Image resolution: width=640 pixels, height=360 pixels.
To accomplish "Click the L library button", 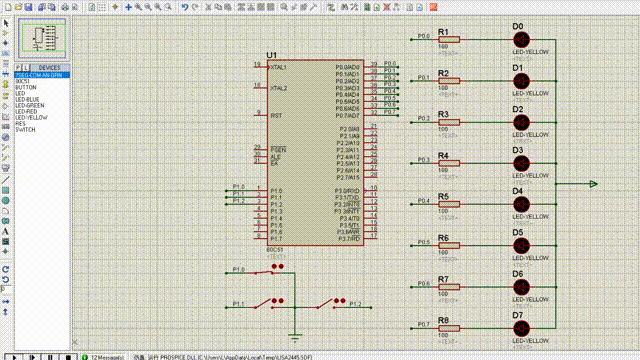I will [x=26, y=68].
